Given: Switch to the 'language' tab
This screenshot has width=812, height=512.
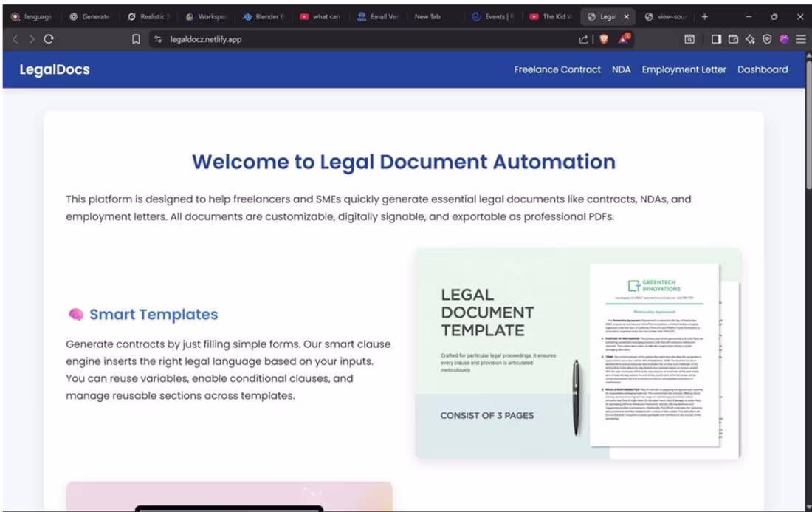Looking at the screenshot, I should tap(32, 16).
